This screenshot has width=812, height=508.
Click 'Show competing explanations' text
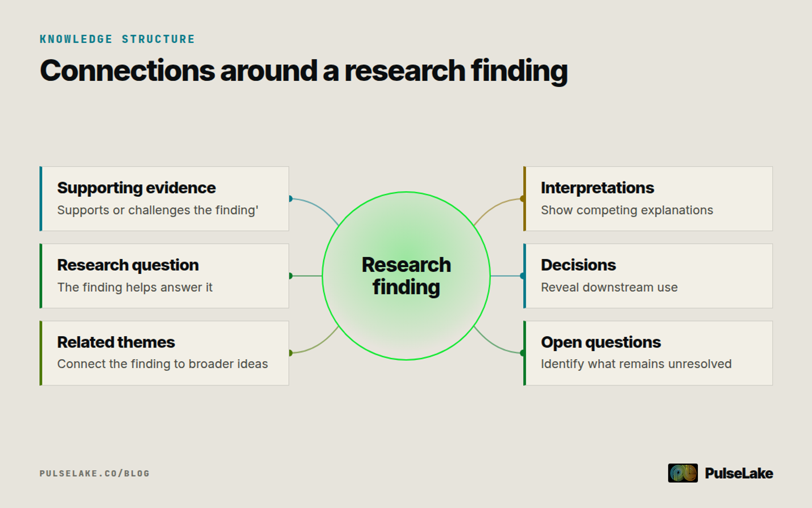tap(627, 210)
